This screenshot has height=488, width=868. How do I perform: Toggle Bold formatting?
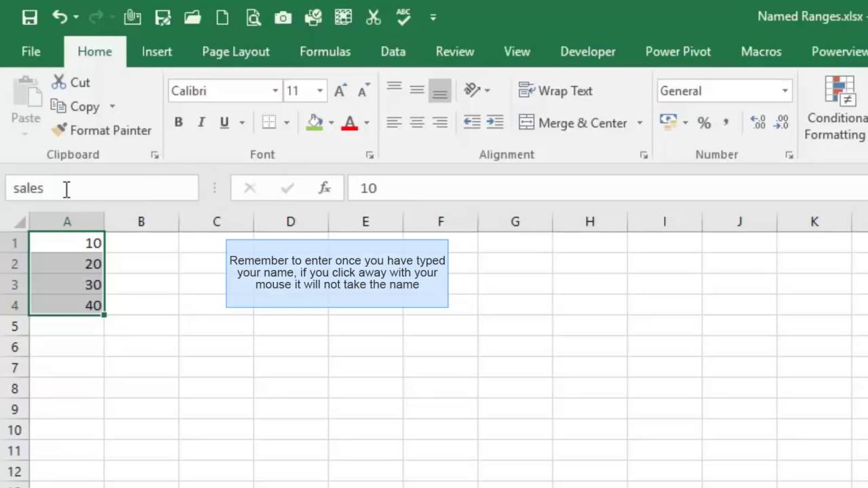[178, 123]
